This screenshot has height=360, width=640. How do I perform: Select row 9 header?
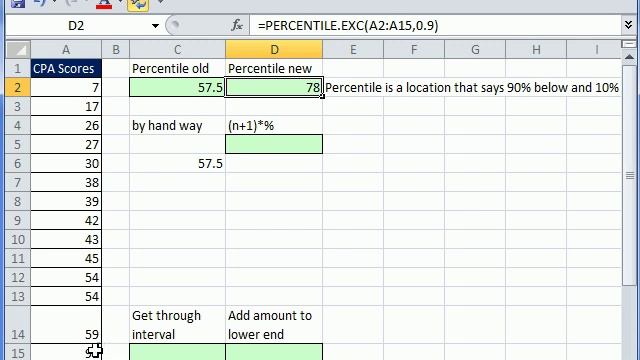tap(18, 220)
